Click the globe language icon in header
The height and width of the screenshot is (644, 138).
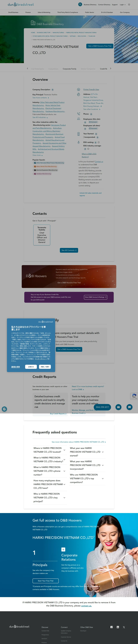tap(129, 5)
